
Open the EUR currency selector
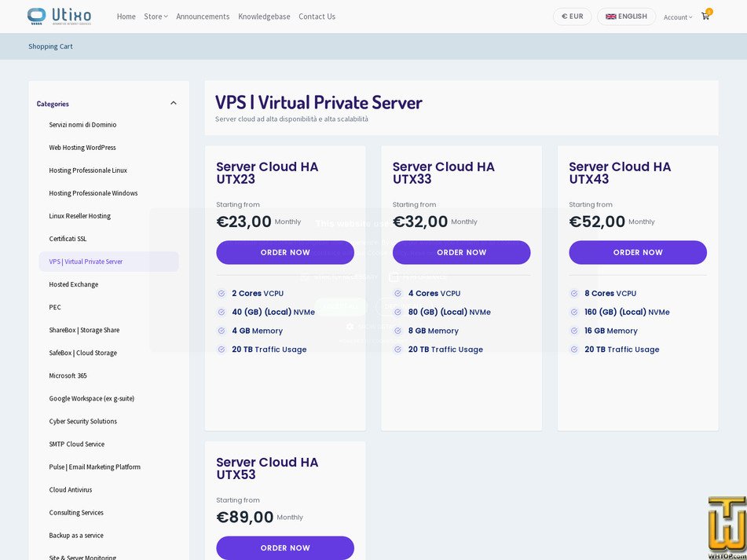pos(572,16)
